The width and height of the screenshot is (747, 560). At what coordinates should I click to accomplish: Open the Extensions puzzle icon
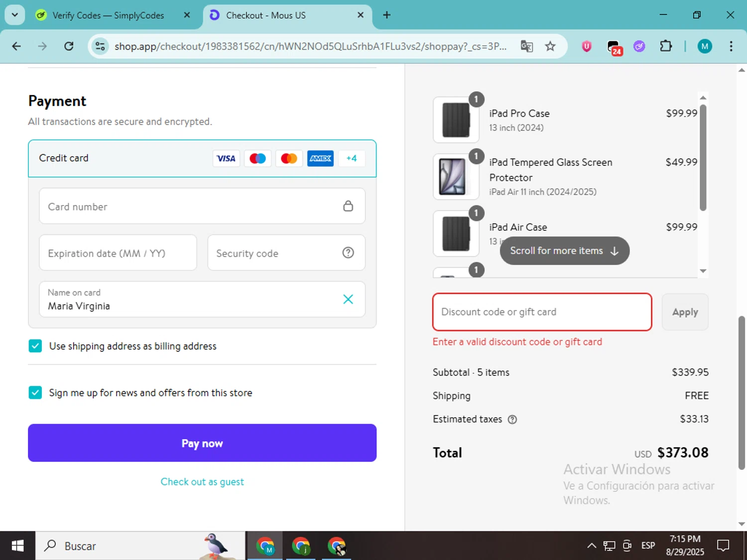pos(665,46)
